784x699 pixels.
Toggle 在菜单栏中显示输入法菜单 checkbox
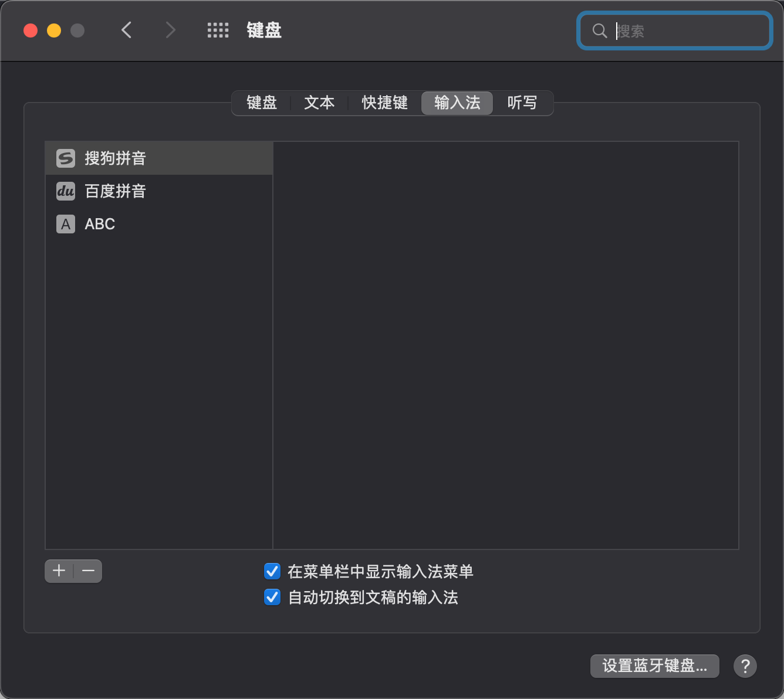[272, 571]
